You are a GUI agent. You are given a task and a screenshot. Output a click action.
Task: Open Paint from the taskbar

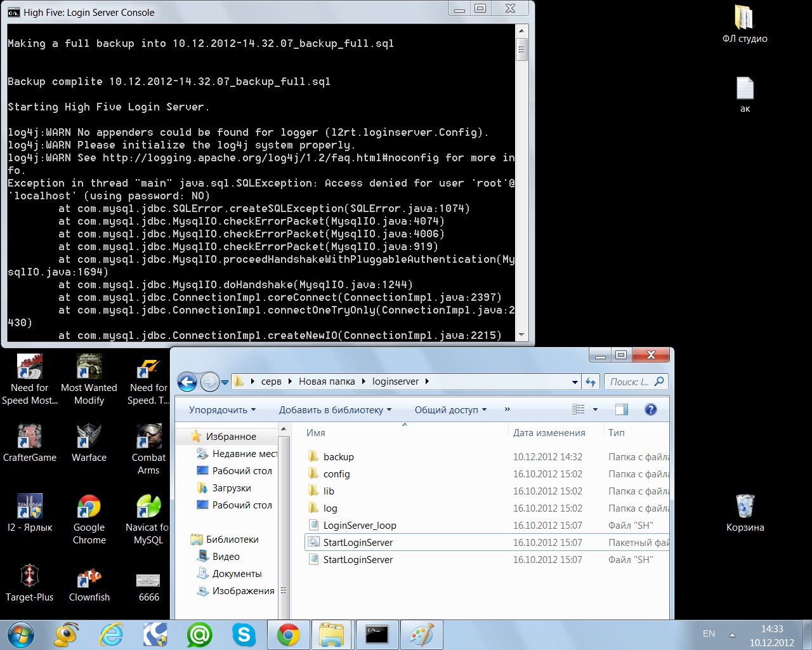[x=421, y=635]
